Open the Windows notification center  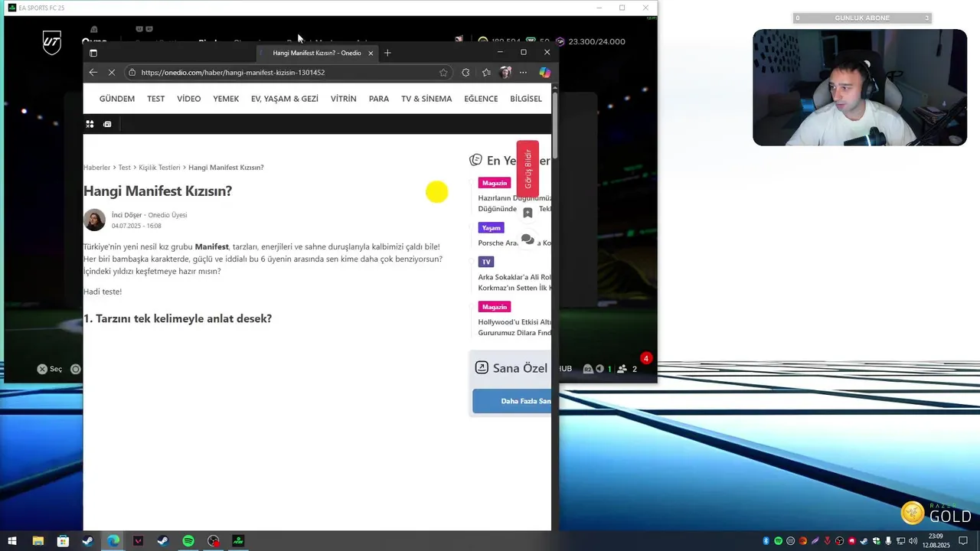[x=963, y=541]
